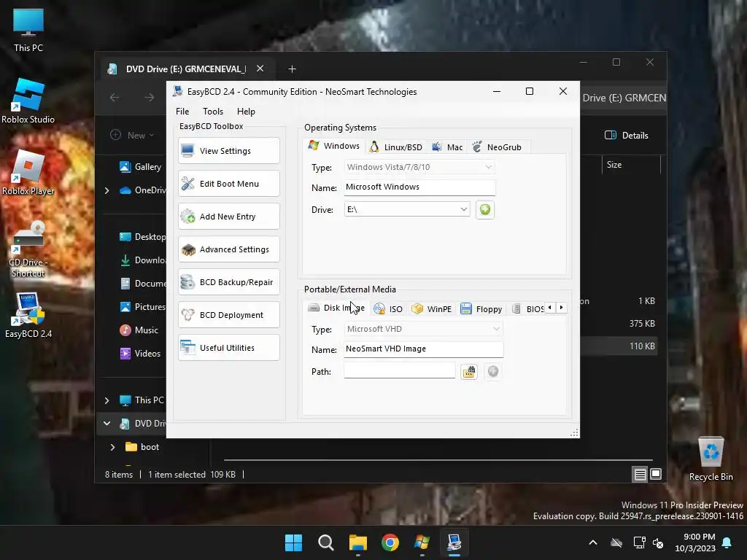Viewport: 747px width, 560px height.
Task: Click the browse path folder icon
Action: point(469,371)
